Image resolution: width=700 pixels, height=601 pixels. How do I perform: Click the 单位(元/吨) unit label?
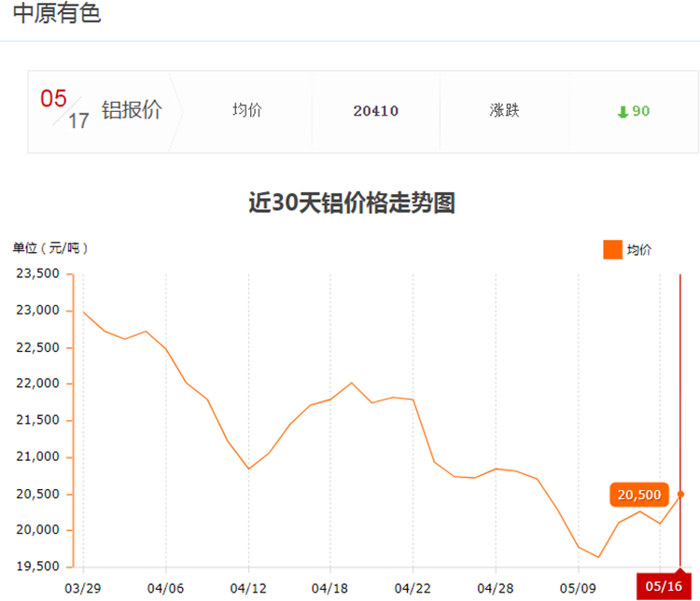50,248
